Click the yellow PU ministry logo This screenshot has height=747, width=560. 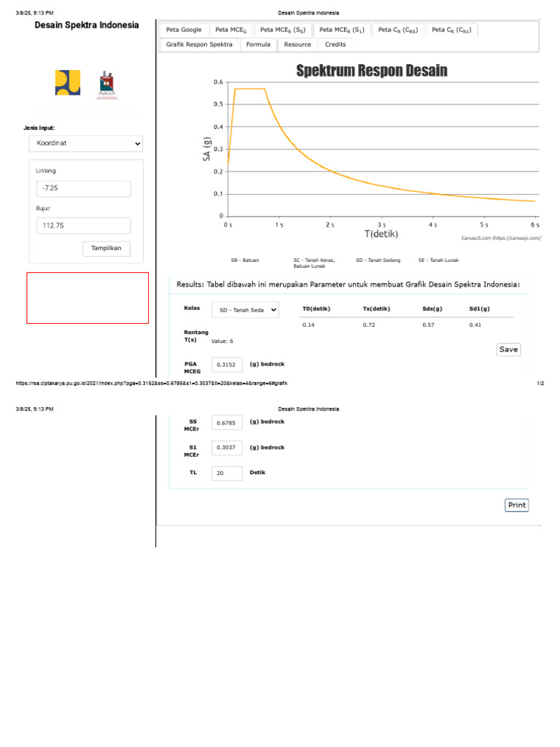click(68, 82)
